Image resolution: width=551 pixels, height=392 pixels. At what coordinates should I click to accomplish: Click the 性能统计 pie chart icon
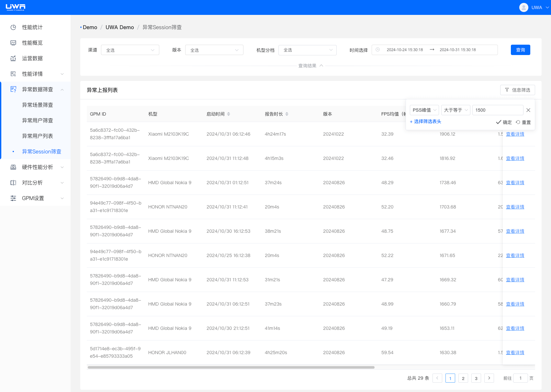coord(13,27)
